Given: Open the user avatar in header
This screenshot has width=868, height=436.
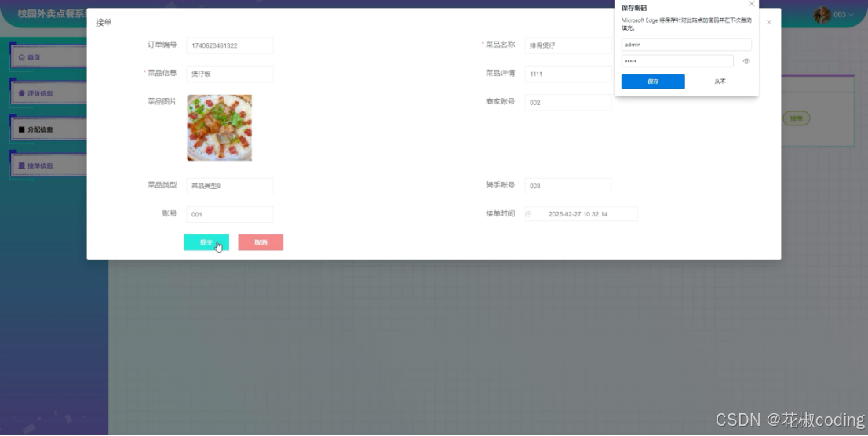Looking at the screenshot, I should 822,15.
